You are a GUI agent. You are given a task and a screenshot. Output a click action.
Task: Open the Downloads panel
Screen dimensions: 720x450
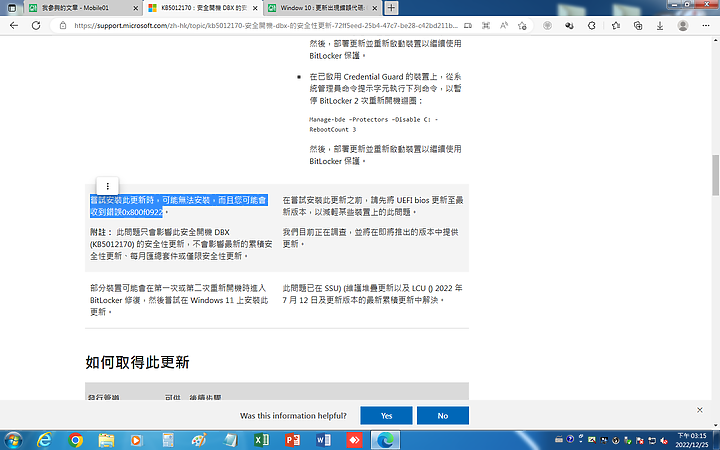click(x=660, y=26)
